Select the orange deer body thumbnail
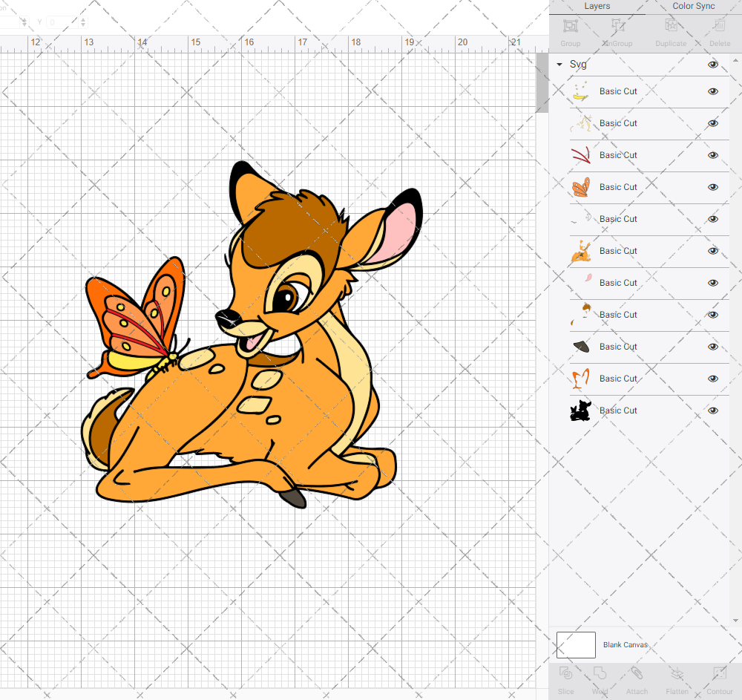This screenshot has height=700, width=742. click(x=581, y=251)
